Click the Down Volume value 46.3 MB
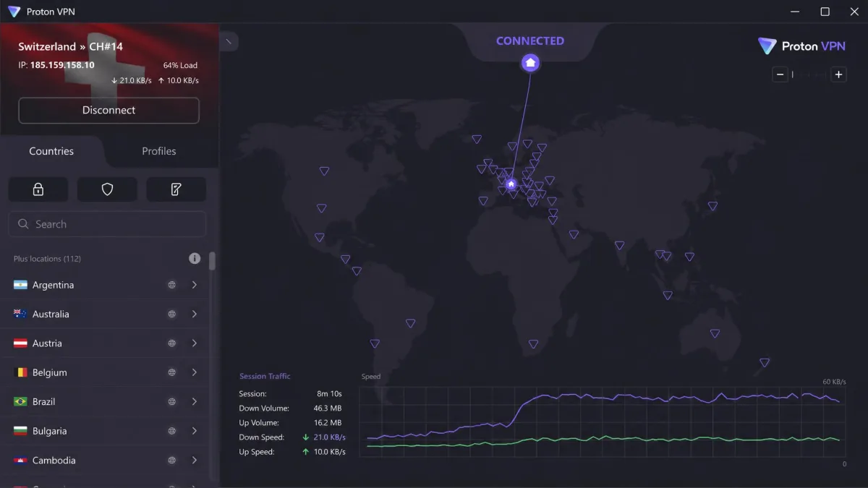 [327, 408]
